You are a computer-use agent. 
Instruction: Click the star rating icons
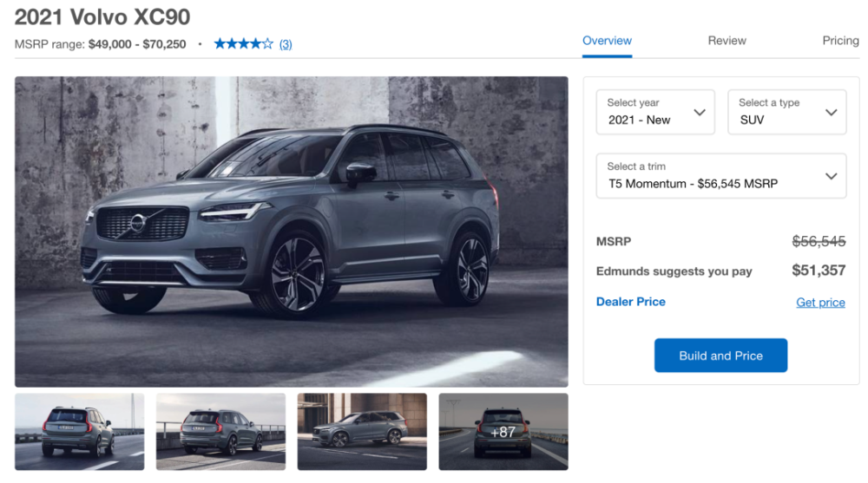click(x=244, y=43)
